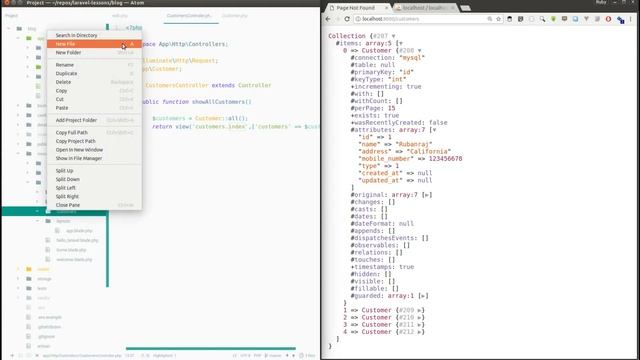Click the green shield extension icon
The image size is (640, 360).
pos(553,19)
